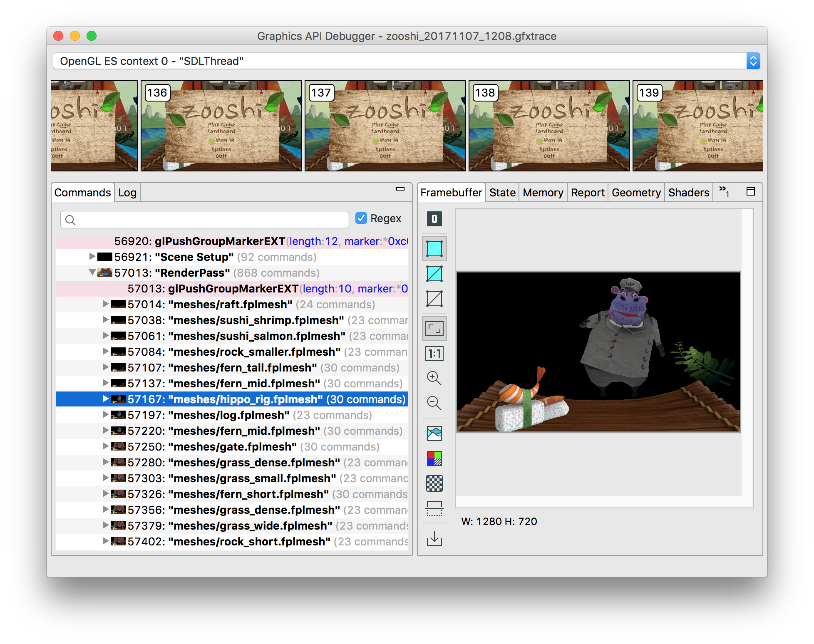The width and height of the screenshot is (814, 644).
Task: Switch to the Commands tab
Action: [x=82, y=193]
